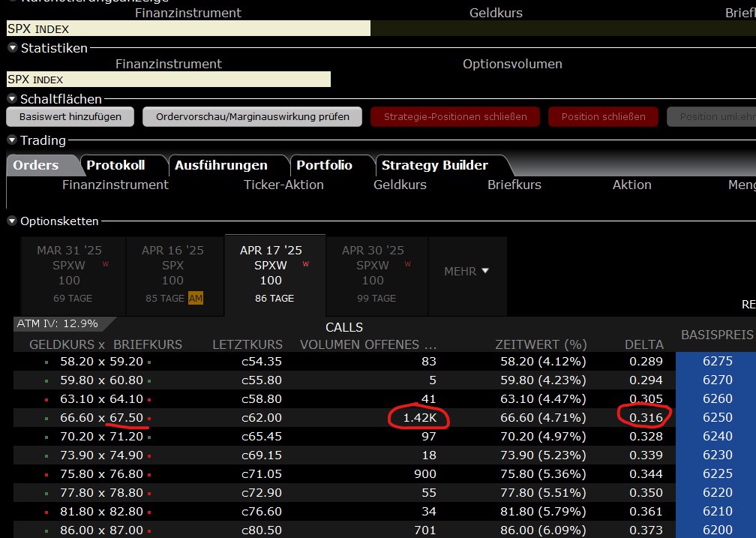Click Strategie-Positionen schließen button
The height and width of the screenshot is (538, 756).
pyautogui.click(x=455, y=117)
